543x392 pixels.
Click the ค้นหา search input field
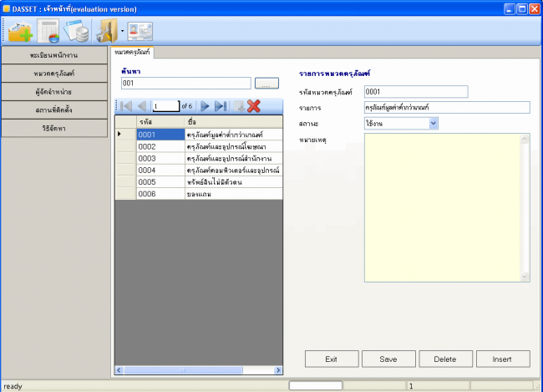point(185,84)
